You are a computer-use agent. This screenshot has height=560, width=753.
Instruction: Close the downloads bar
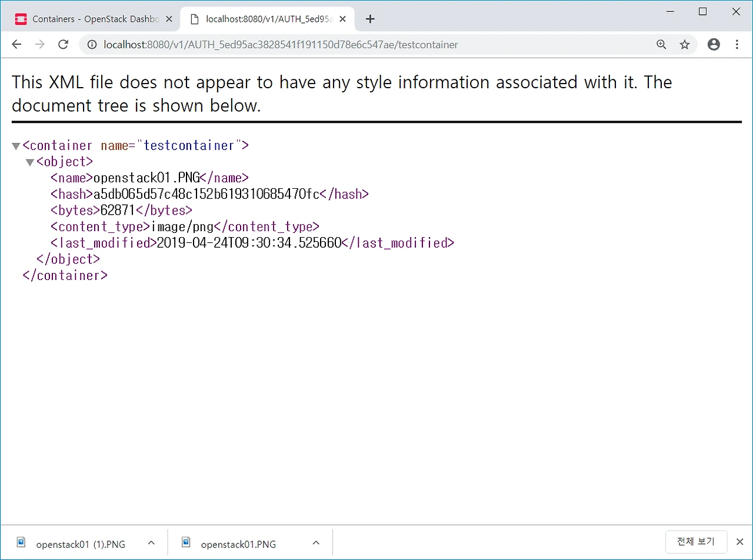pos(740,542)
